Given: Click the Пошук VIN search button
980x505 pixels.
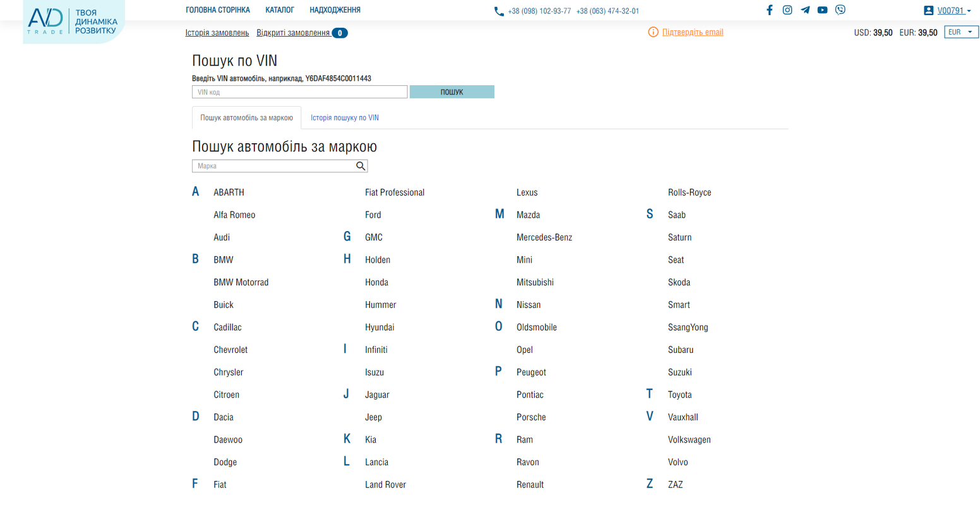Looking at the screenshot, I should coord(451,92).
